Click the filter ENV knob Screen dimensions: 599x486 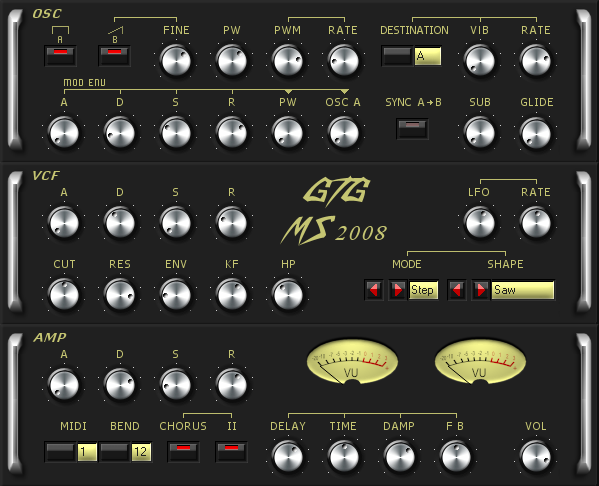click(176, 295)
